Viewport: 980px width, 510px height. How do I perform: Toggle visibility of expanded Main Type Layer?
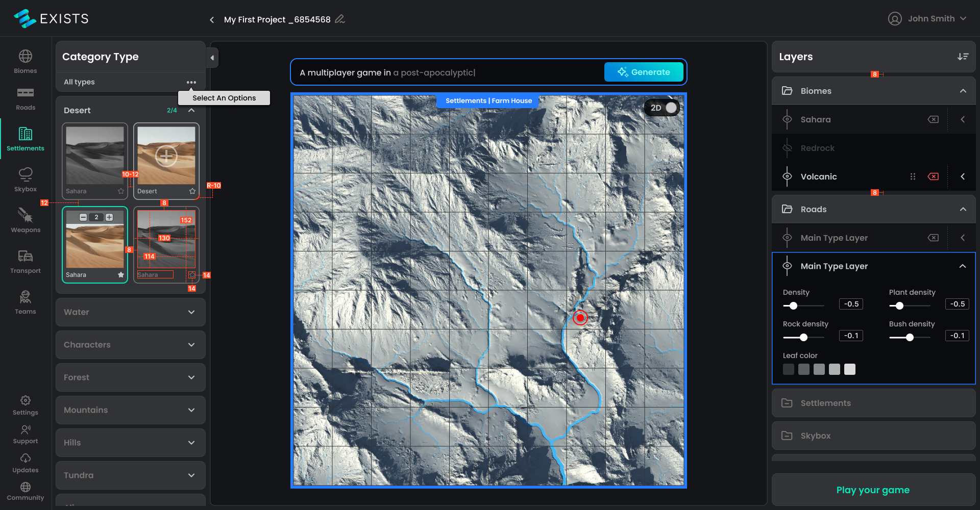point(787,266)
